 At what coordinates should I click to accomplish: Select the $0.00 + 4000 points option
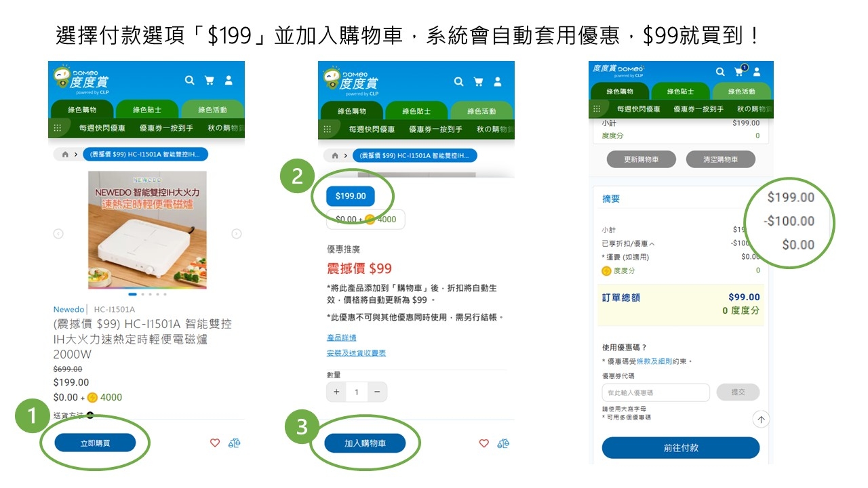(366, 220)
